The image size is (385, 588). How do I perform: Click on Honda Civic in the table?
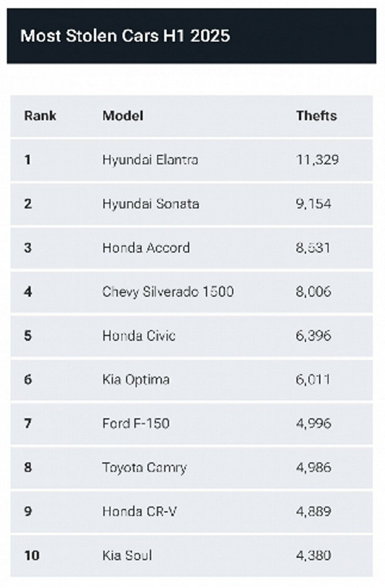tap(139, 335)
